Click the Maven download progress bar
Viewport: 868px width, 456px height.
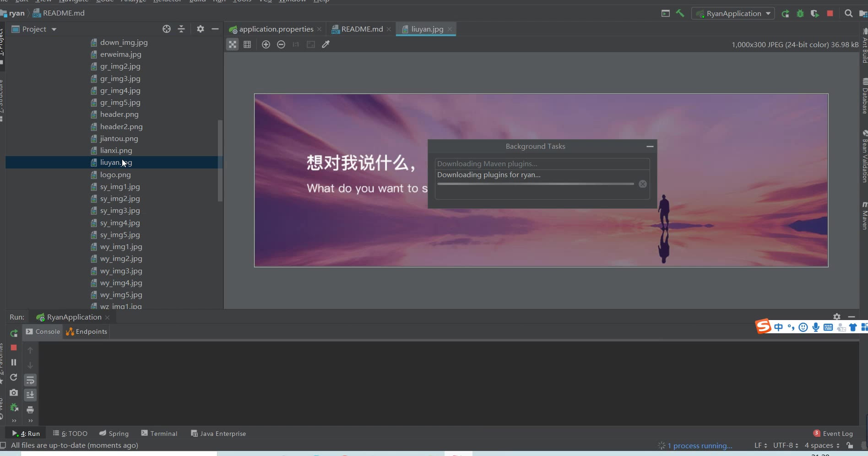point(535,184)
